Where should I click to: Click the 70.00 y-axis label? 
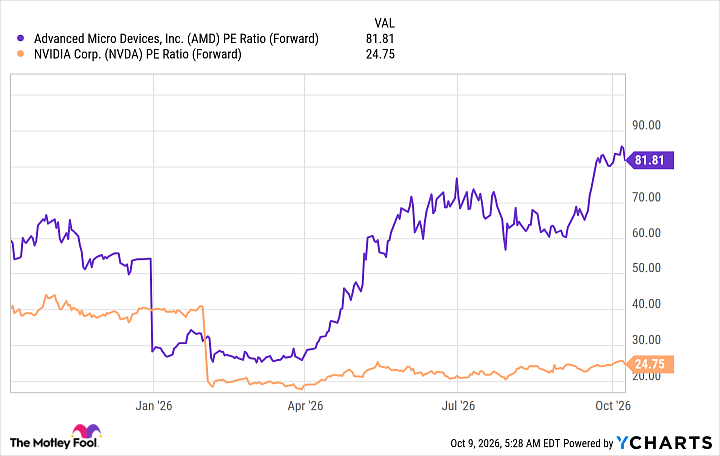pyautogui.click(x=647, y=197)
